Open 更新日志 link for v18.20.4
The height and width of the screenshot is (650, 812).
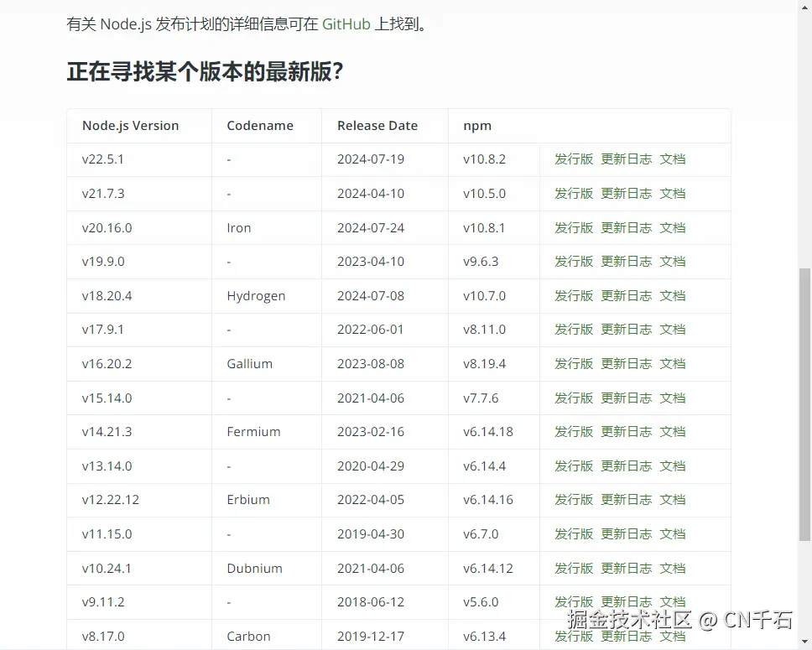pyautogui.click(x=626, y=295)
